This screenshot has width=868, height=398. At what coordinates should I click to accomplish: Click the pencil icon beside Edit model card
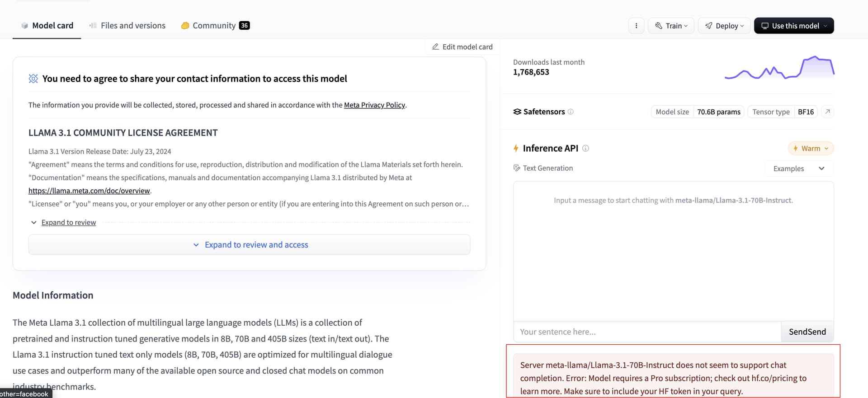[435, 47]
